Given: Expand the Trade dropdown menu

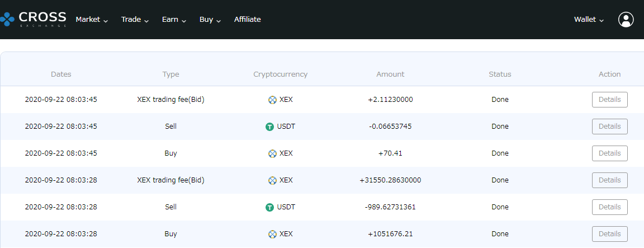Looking at the screenshot, I should [135, 20].
